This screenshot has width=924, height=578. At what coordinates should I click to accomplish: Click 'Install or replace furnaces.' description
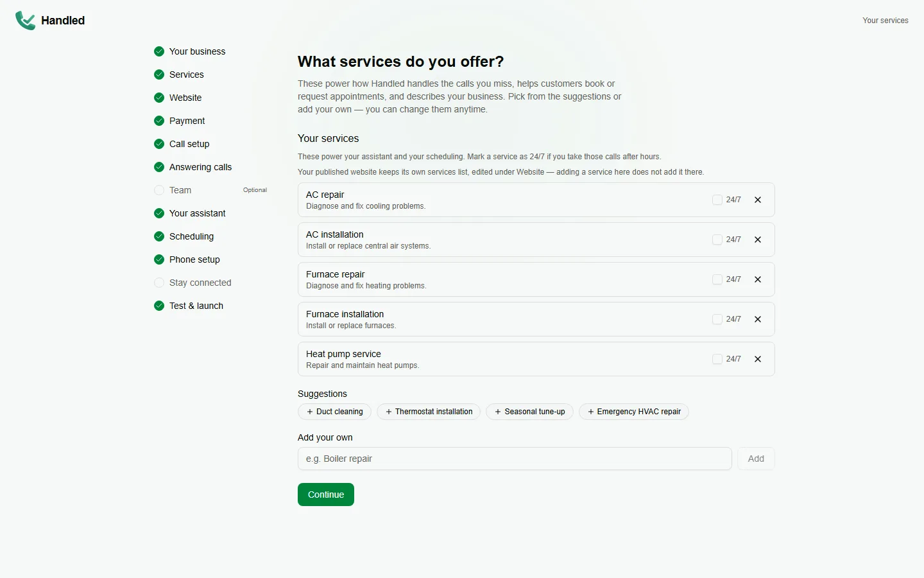351,326
